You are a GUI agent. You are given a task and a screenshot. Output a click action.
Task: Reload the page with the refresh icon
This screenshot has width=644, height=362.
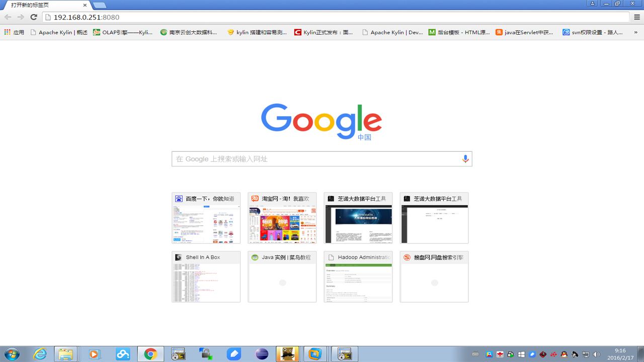pos(34,17)
